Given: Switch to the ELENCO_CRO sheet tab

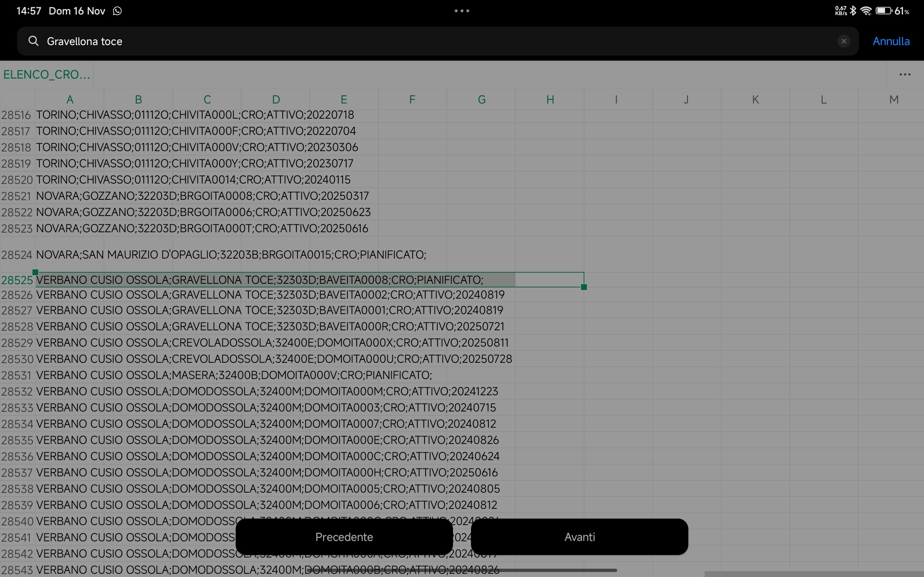Looking at the screenshot, I should point(47,74).
